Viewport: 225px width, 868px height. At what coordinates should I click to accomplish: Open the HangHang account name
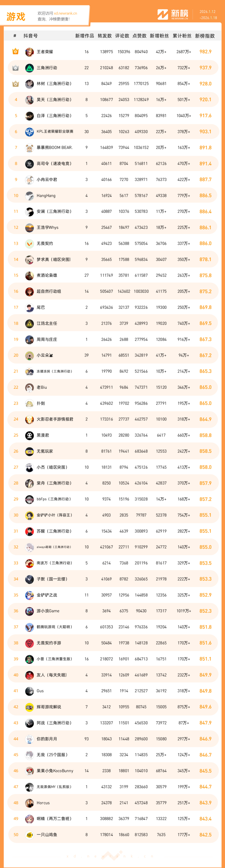coord(46,196)
